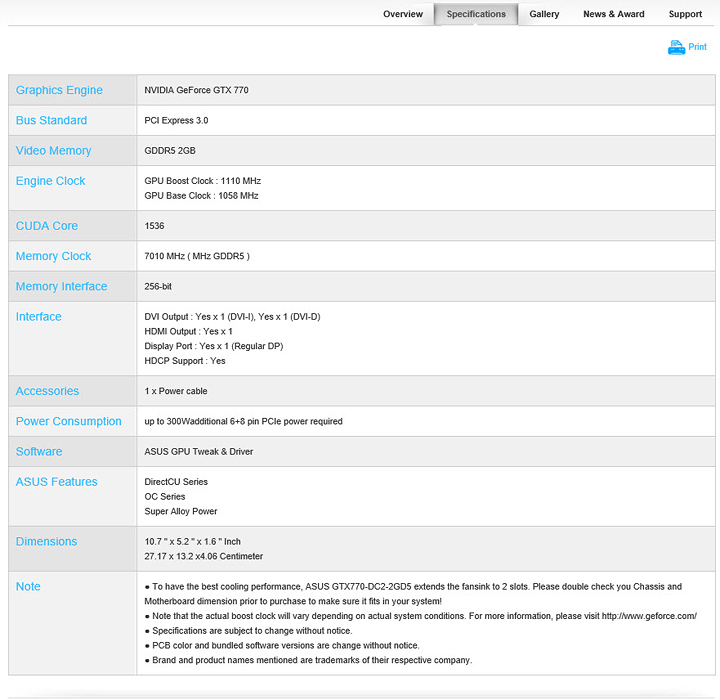The width and height of the screenshot is (720, 700).
Task: Open the Gallery tab
Action: coord(544,14)
